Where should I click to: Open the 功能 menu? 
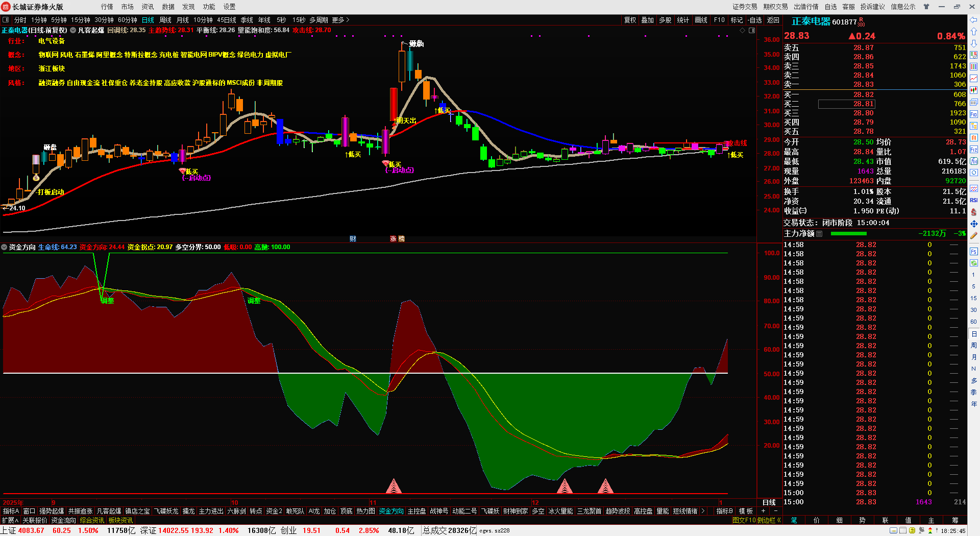tap(209, 7)
